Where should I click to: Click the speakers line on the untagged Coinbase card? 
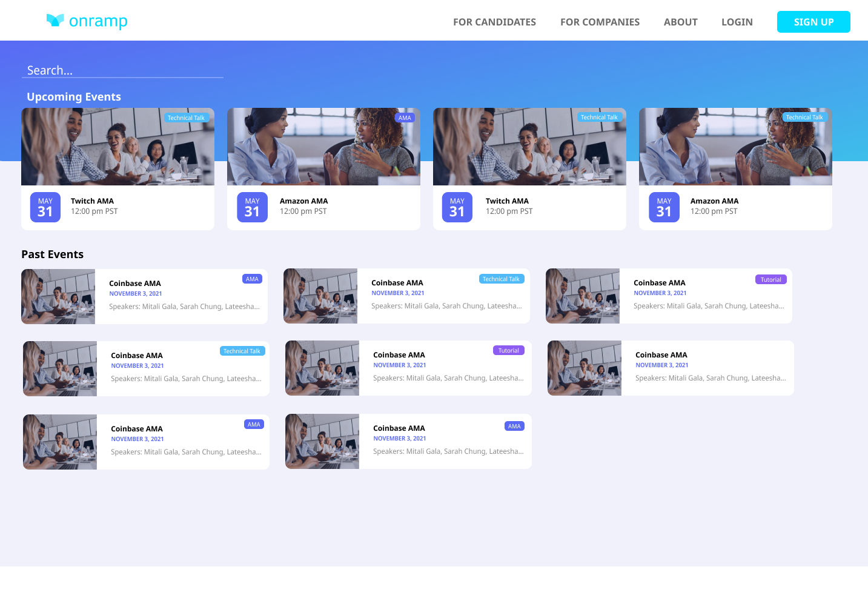coord(711,378)
